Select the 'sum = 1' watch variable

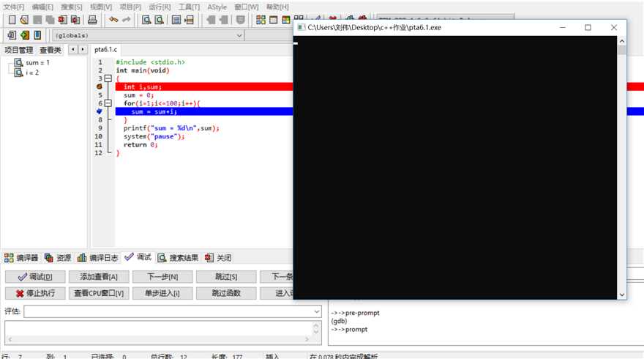click(x=37, y=62)
